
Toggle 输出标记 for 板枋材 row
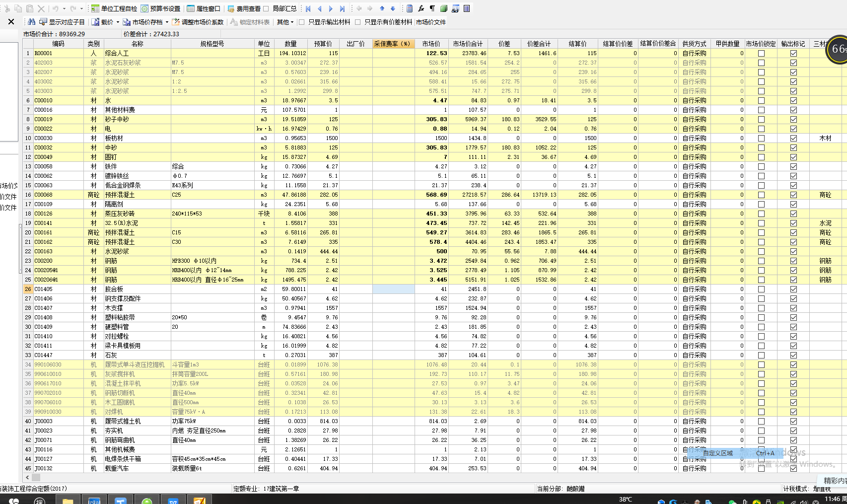point(793,138)
